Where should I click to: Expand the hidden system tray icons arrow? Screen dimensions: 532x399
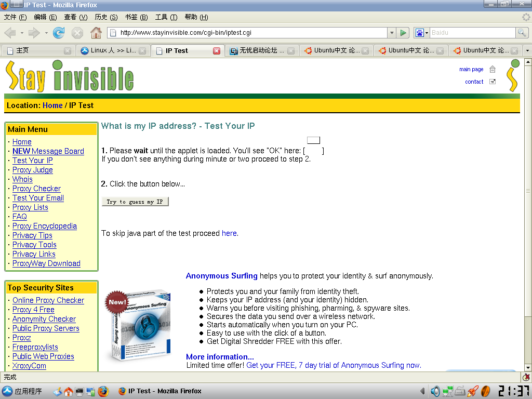tap(422, 391)
